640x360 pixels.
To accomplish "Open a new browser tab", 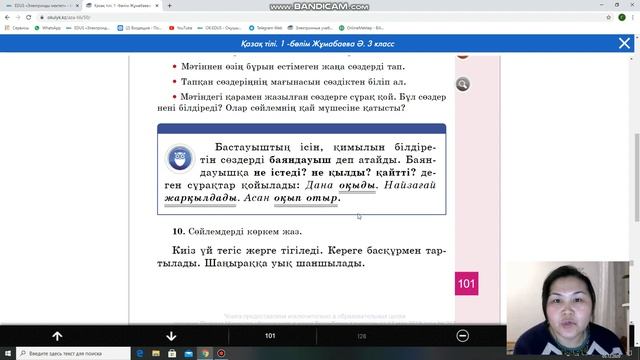I will click(x=169, y=6).
